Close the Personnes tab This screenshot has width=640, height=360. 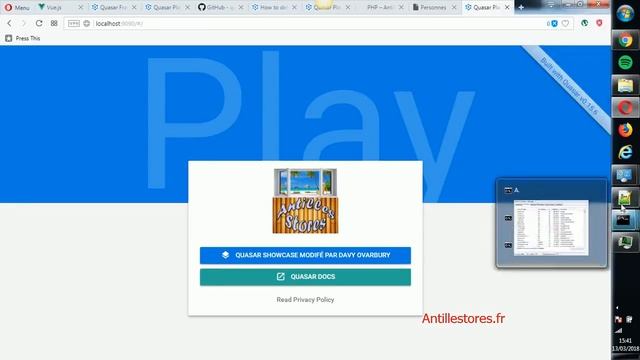coord(454,7)
